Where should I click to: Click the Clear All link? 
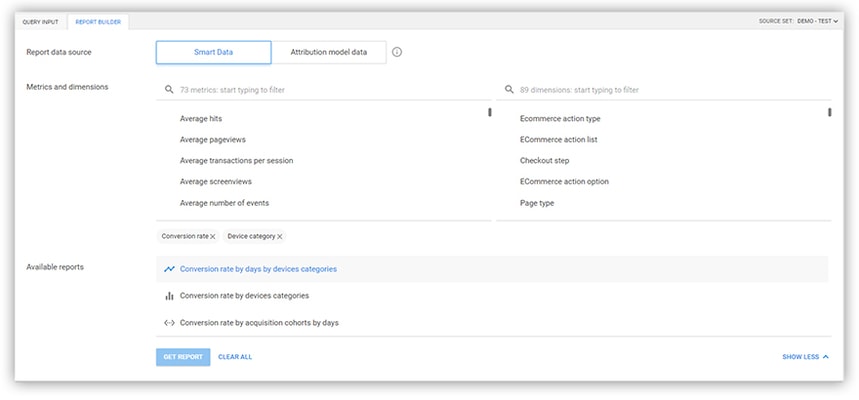pyautogui.click(x=235, y=357)
